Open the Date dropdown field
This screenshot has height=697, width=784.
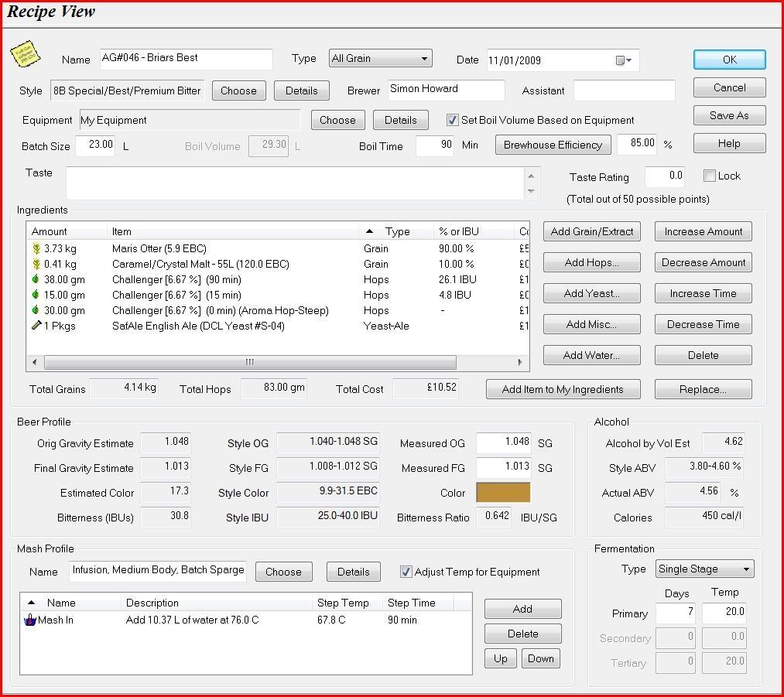pos(563,60)
